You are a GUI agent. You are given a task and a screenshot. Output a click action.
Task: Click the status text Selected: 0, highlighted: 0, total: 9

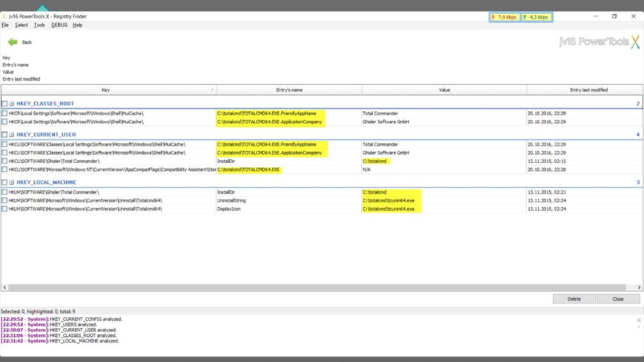[x=38, y=312]
